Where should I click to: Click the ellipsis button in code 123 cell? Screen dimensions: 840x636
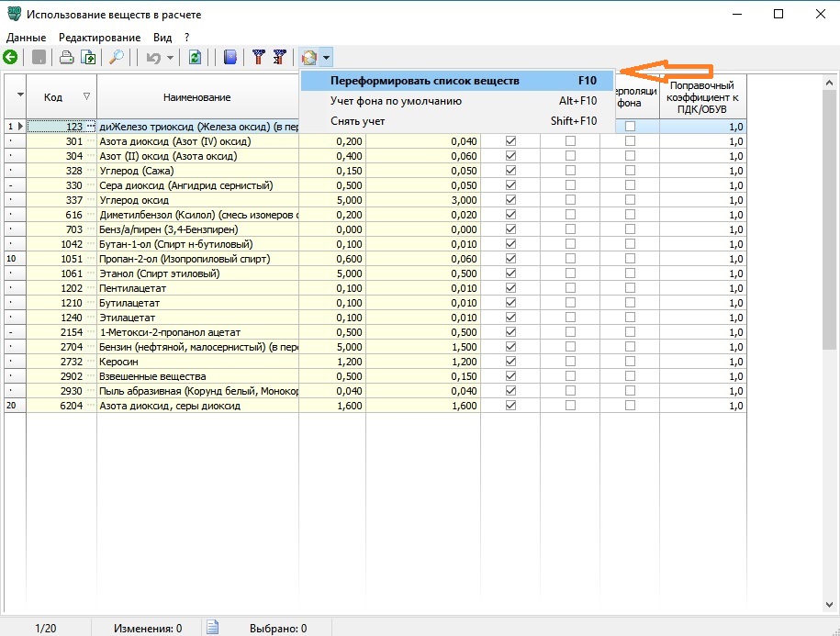[91, 127]
